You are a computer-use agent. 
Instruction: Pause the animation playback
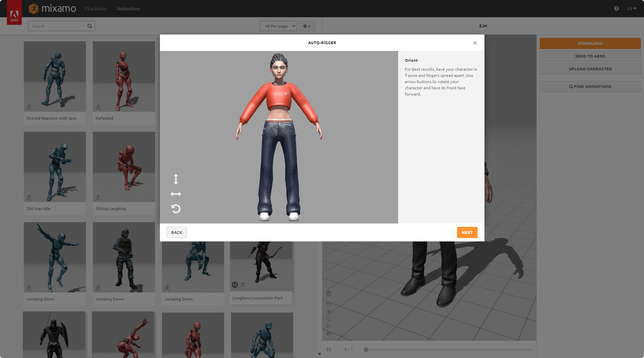329,349
